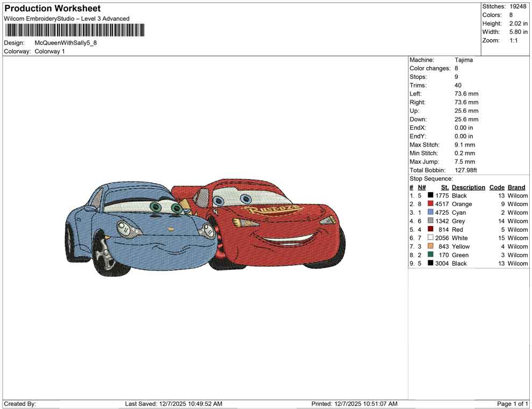
Task: Click the black swatch in the 1775 Black row
Action: (x=430, y=195)
